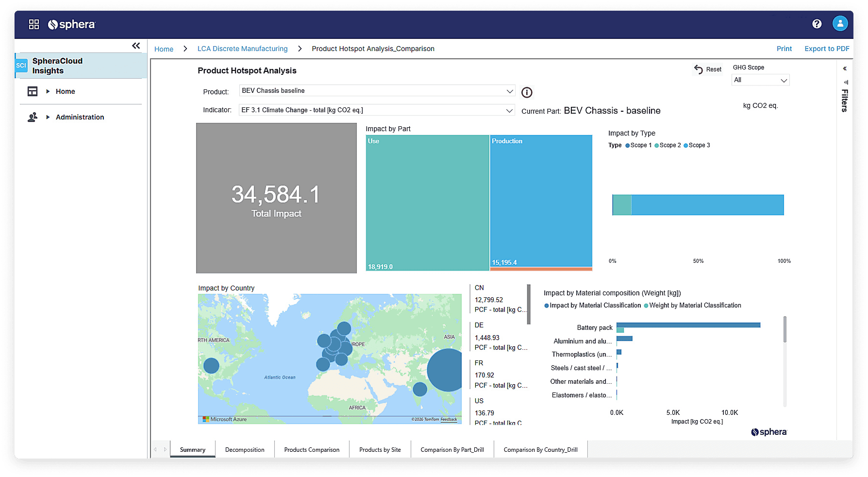Click LCA Discrete Manufacturing breadcrumb link
Image resolution: width=868 pixels, height=477 pixels.
coord(242,49)
